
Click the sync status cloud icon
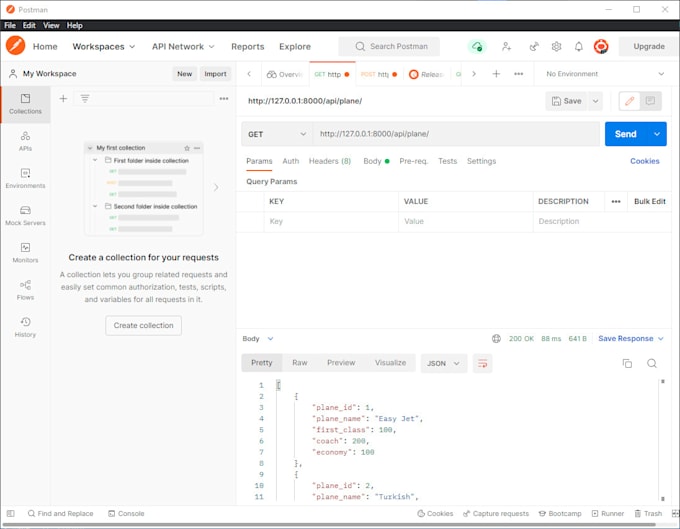(x=477, y=46)
